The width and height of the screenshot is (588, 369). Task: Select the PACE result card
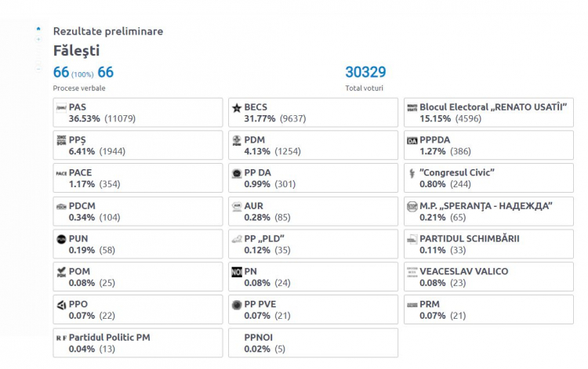coord(138,178)
